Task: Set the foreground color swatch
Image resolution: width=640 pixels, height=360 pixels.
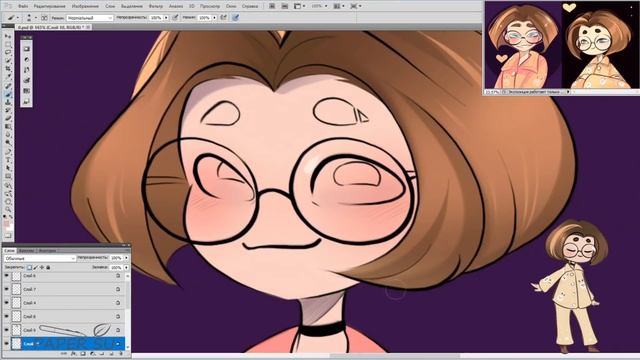Action: (6, 223)
